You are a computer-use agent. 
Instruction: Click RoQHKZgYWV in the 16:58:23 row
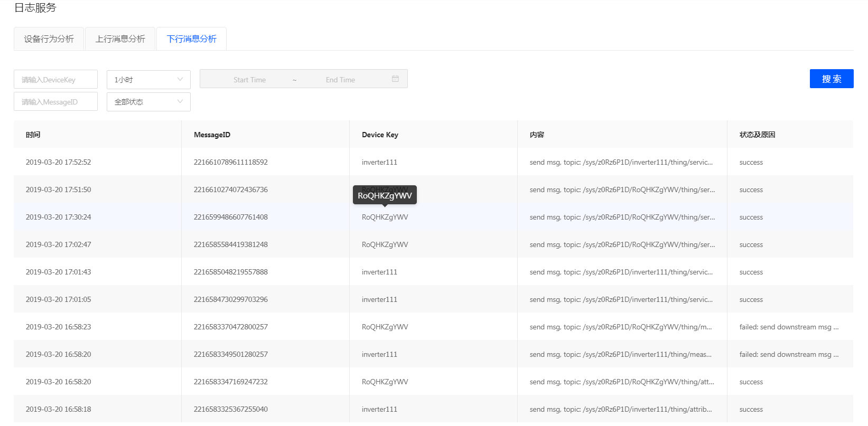(x=385, y=327)
